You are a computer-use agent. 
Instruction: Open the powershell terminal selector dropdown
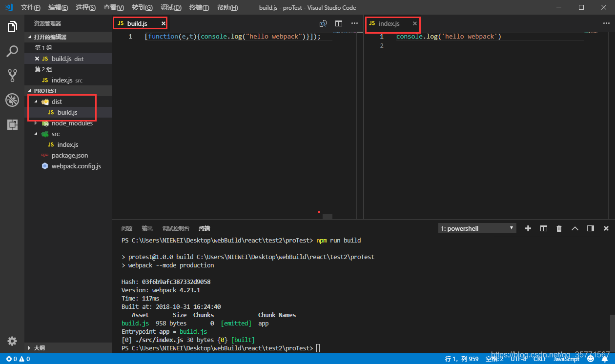[x=477, y=228]
